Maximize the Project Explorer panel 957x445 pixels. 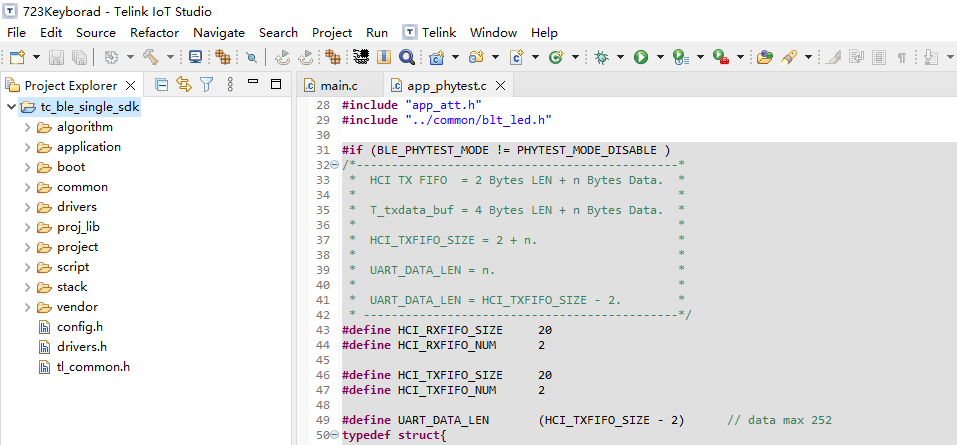[x=276, y=84]
